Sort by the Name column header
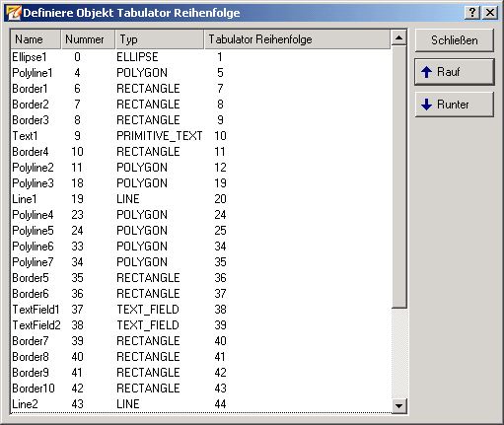Viewport: 504px width, 425px height. click(x=36, y=39)
